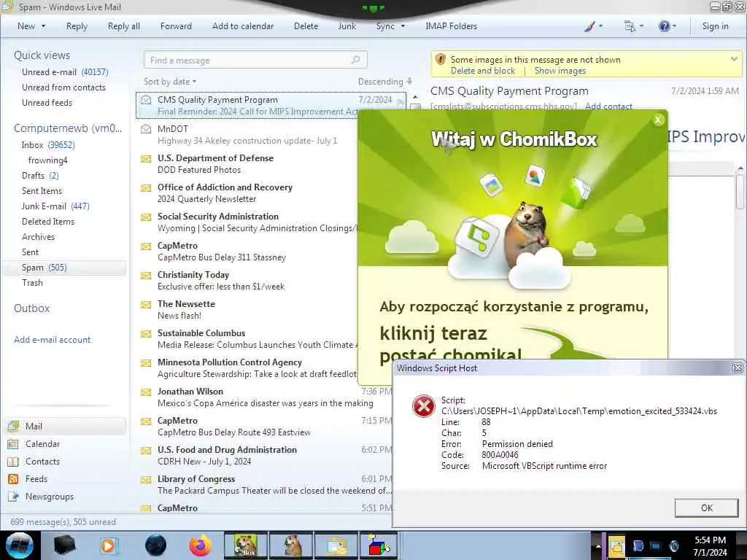The height and width of the screenshot is (560, 747).
Task: Click Add to calendar toolbar item
Action: click(x=243, y=26)
